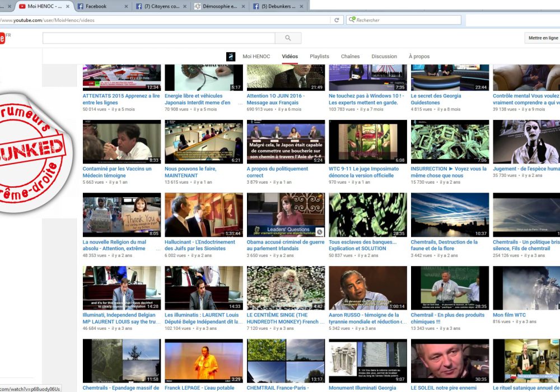Open Chemtrails - Epandage massif video title

(121, 388)
